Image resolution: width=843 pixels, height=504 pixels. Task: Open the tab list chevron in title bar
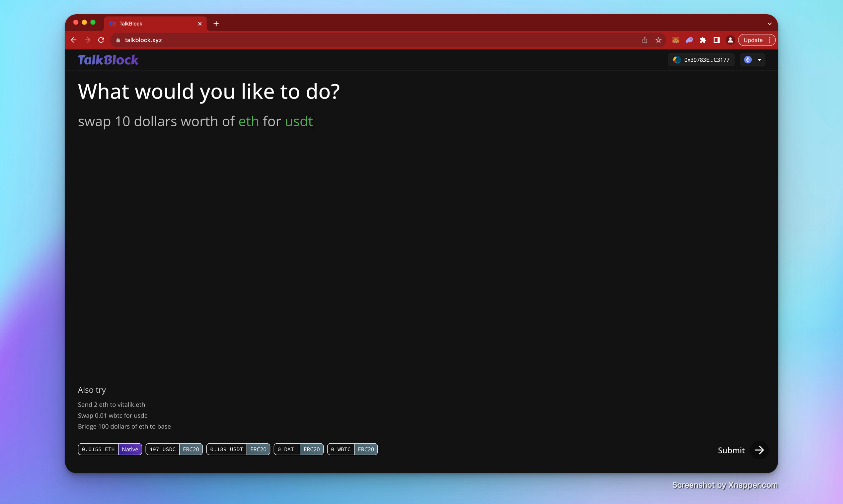click(770, 24)
